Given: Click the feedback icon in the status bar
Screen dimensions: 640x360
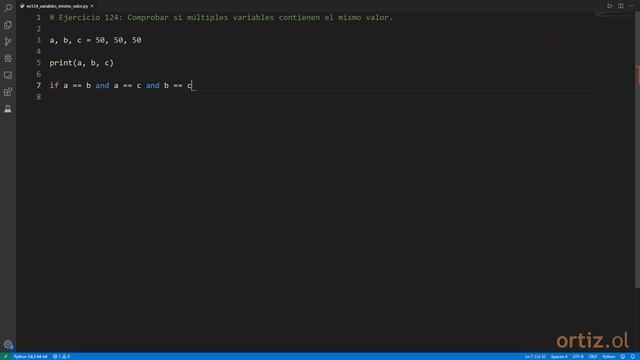Looking at the screenshot, I should point(623,356).
